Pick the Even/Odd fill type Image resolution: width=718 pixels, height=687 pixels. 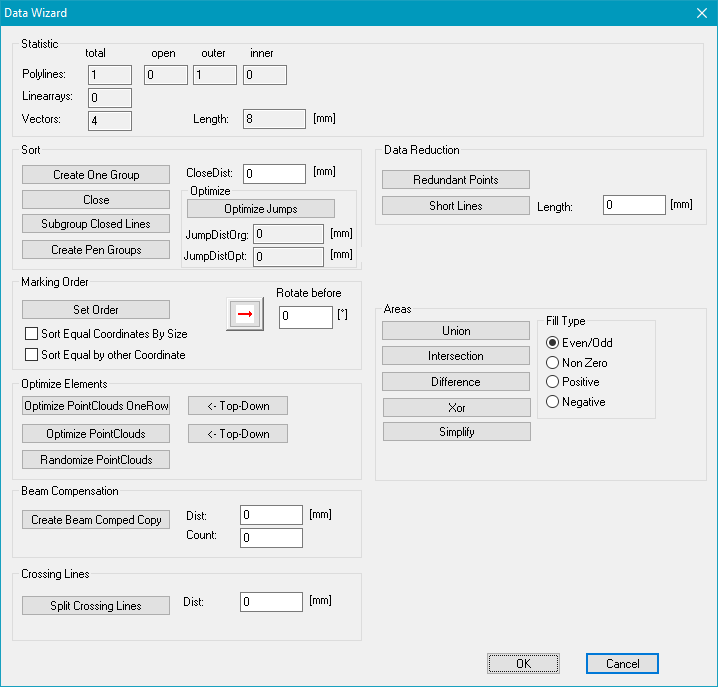coord(552,343)
